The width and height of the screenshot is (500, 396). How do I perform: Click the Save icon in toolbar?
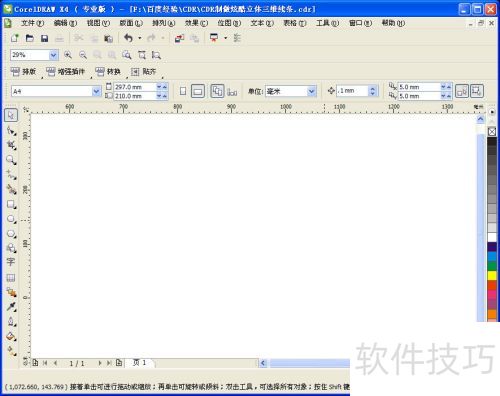[44, 38]
